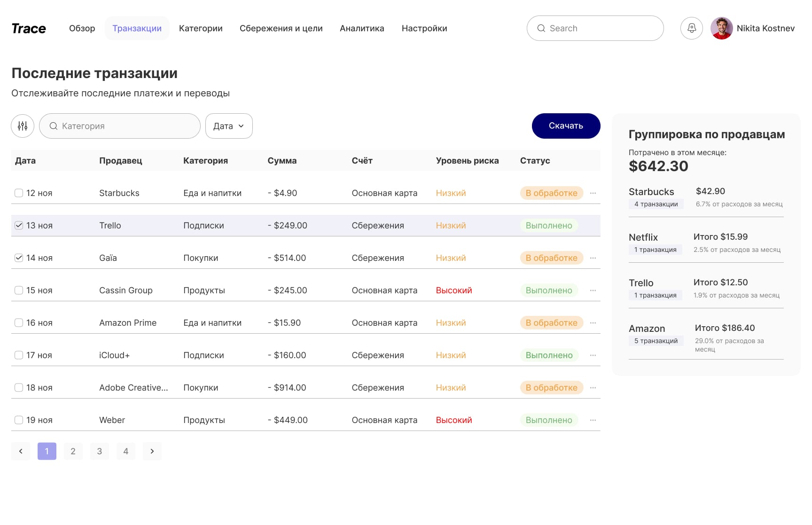The image size is (812, 525).
Task: Open the three-dot menu for Cassin Group row
Action: (x=593, y=290)
